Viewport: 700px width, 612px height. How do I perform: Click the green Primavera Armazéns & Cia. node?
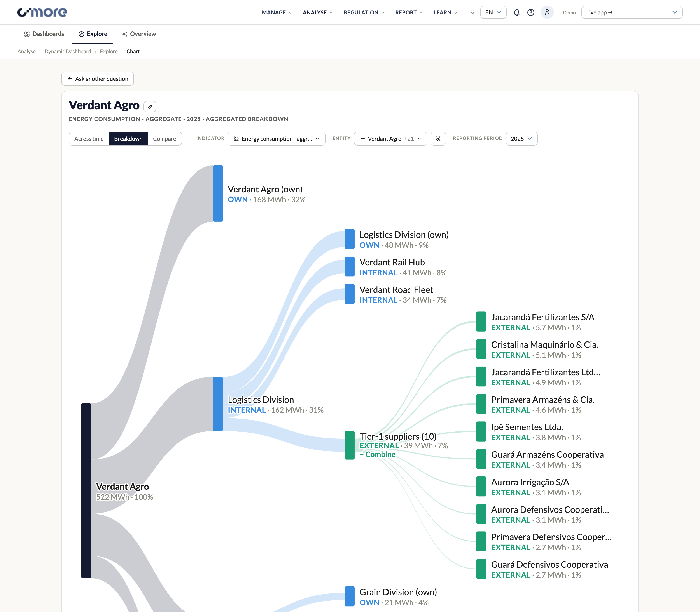click(481, 404)
